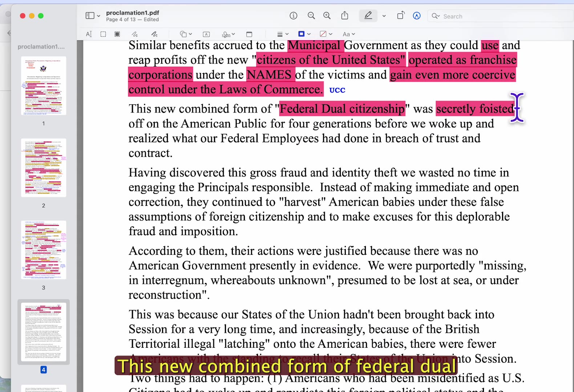Go to page 3 thumbnail
Screen dimensions: 574x392
pyautogui.click(x=44, y=250)
